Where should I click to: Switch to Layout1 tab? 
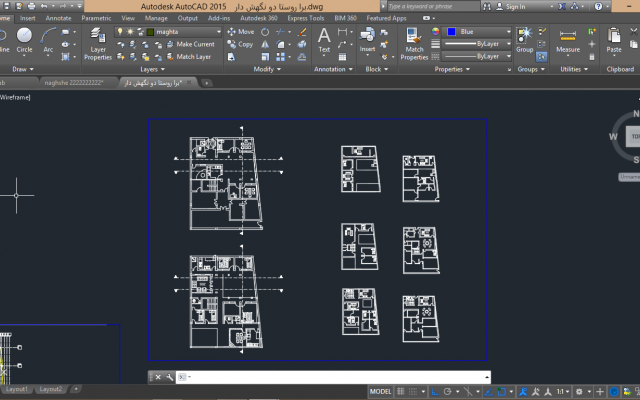coord(16,389)
